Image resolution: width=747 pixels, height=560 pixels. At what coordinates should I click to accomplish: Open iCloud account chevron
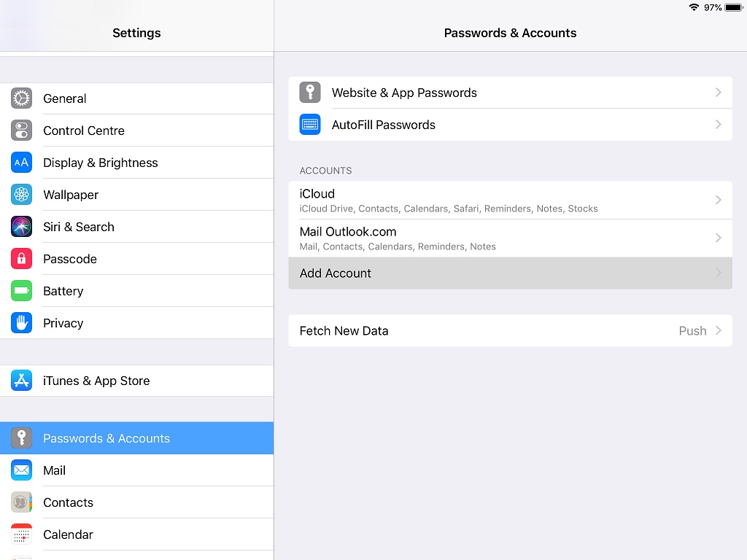pos(719,200)
